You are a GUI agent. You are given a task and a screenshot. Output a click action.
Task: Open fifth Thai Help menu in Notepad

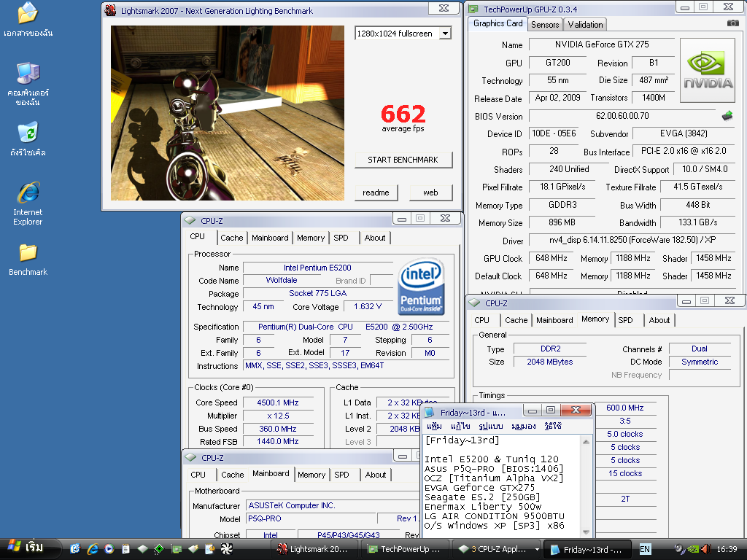[553, 426]
